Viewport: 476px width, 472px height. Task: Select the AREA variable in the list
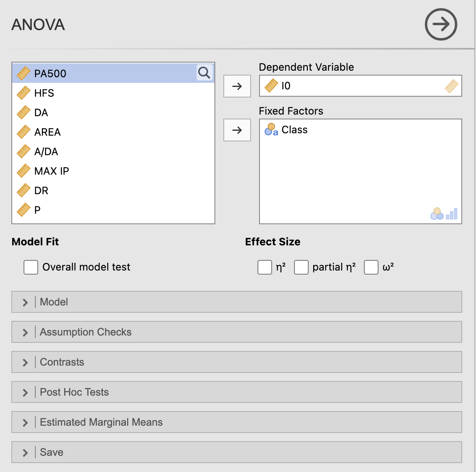pos(113,132)
